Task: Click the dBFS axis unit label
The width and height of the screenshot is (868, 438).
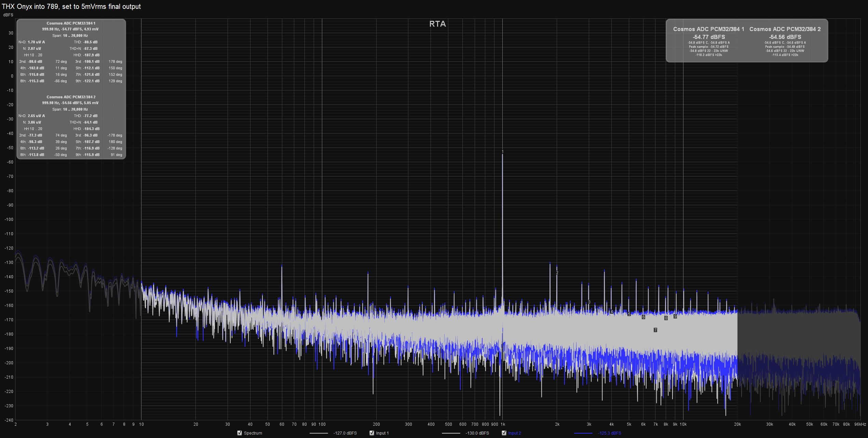Action: coord(8,15)
